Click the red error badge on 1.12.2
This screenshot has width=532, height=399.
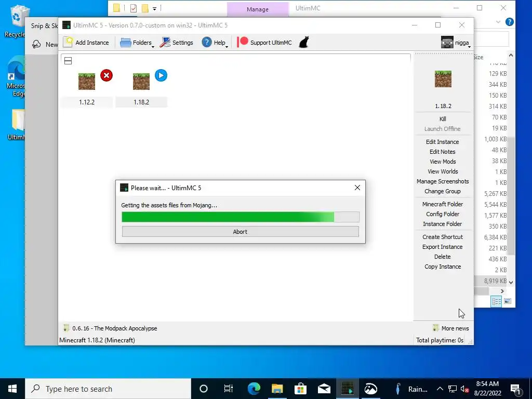107,75
